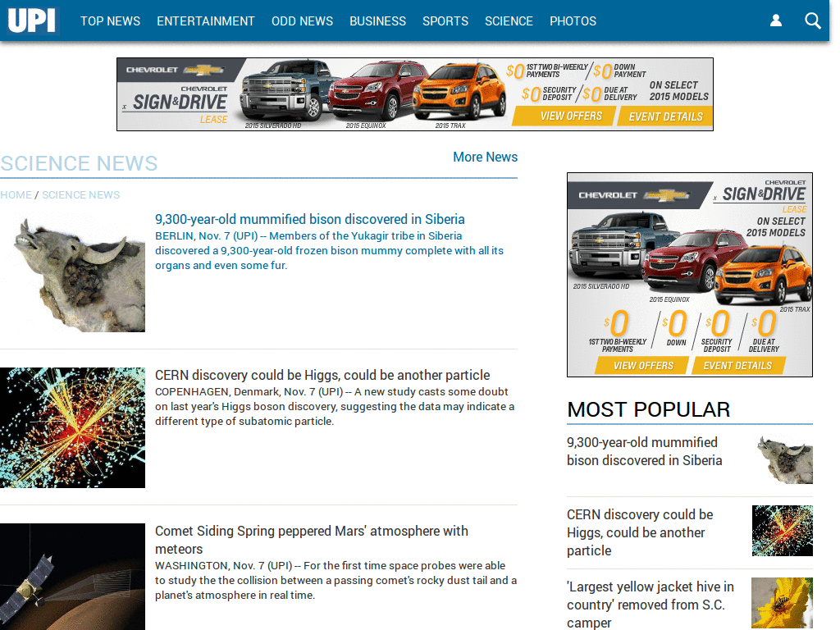Open the Comet Siding Spring article headline

(311, 540)
